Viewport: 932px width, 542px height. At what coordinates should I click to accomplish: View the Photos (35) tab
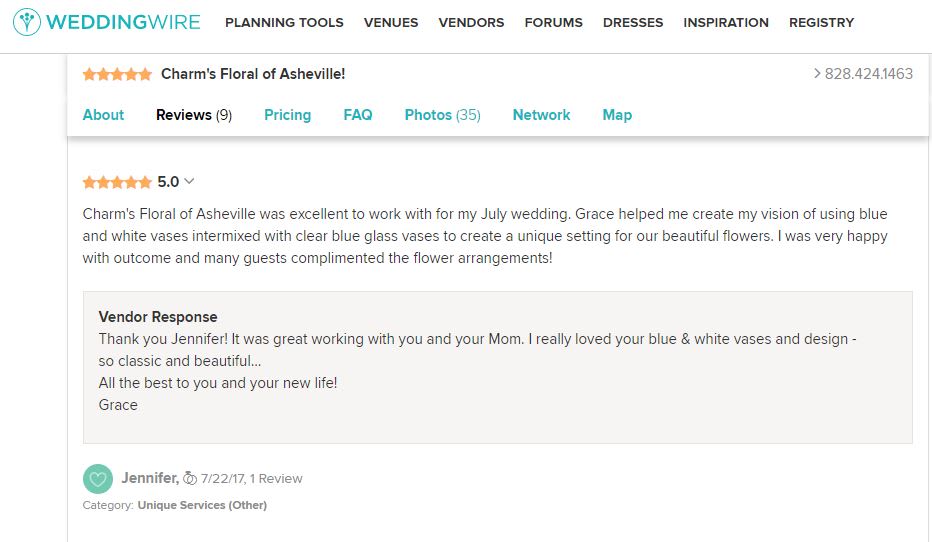pos(442,115)
